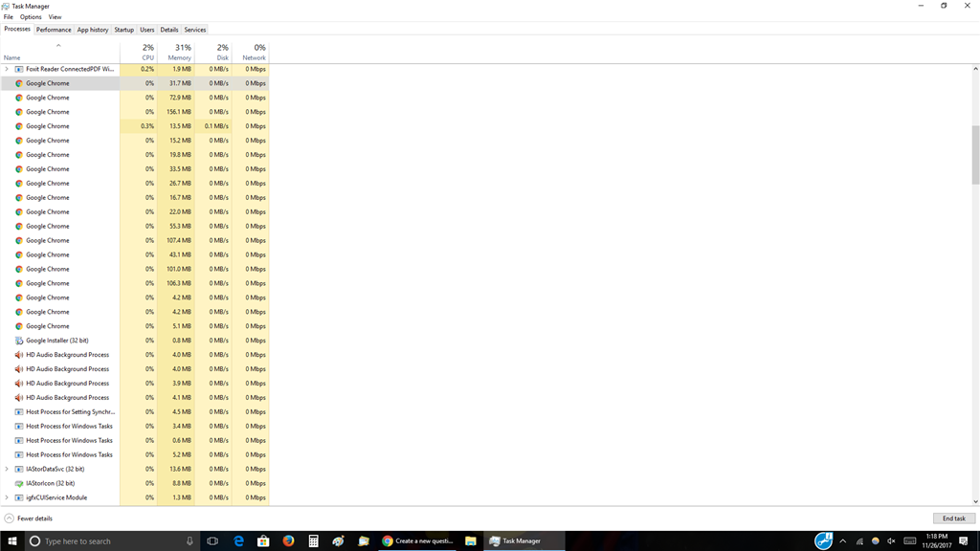Open Microsoft Store from taskbar
The image size is (980, 551).
(263, 541)
